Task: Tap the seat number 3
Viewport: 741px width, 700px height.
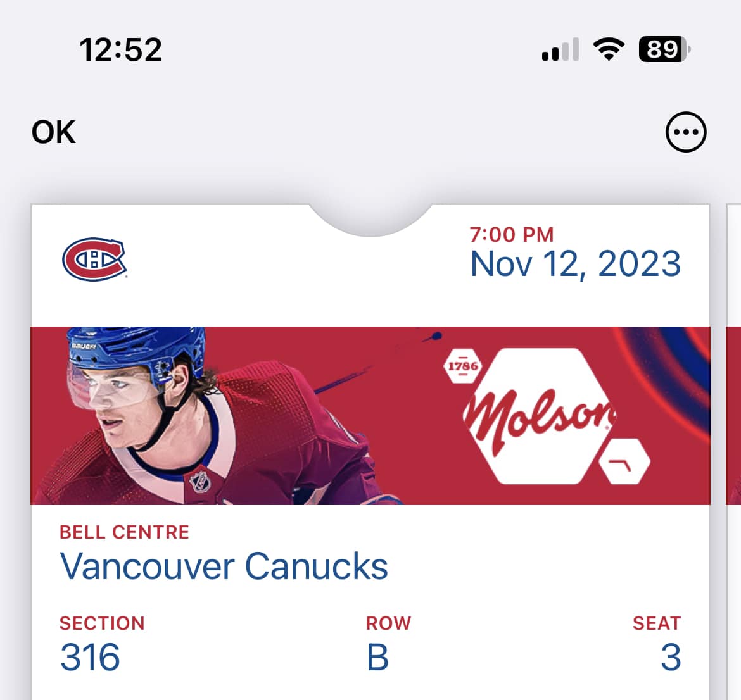Action: pos(671,657)
